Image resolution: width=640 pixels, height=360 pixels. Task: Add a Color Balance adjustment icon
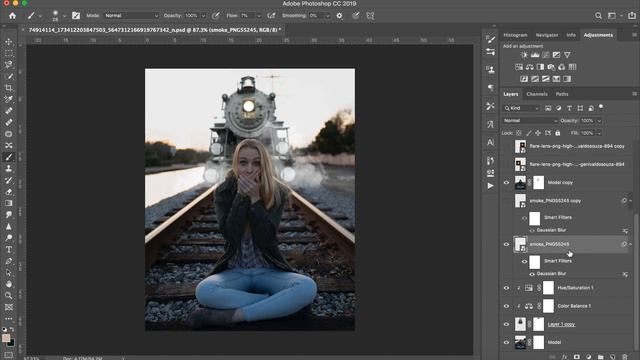tap(529, 67)
